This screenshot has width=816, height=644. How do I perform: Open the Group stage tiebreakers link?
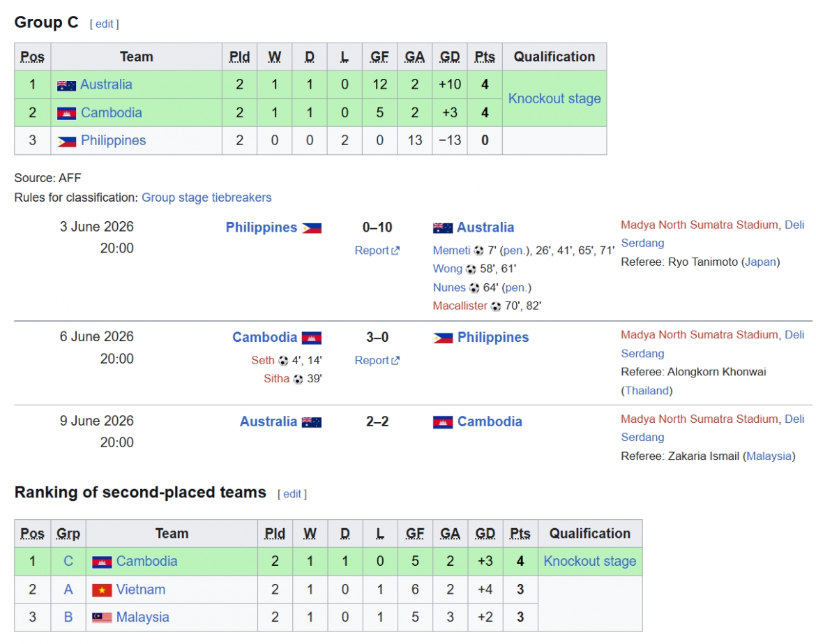click(206, 198)
